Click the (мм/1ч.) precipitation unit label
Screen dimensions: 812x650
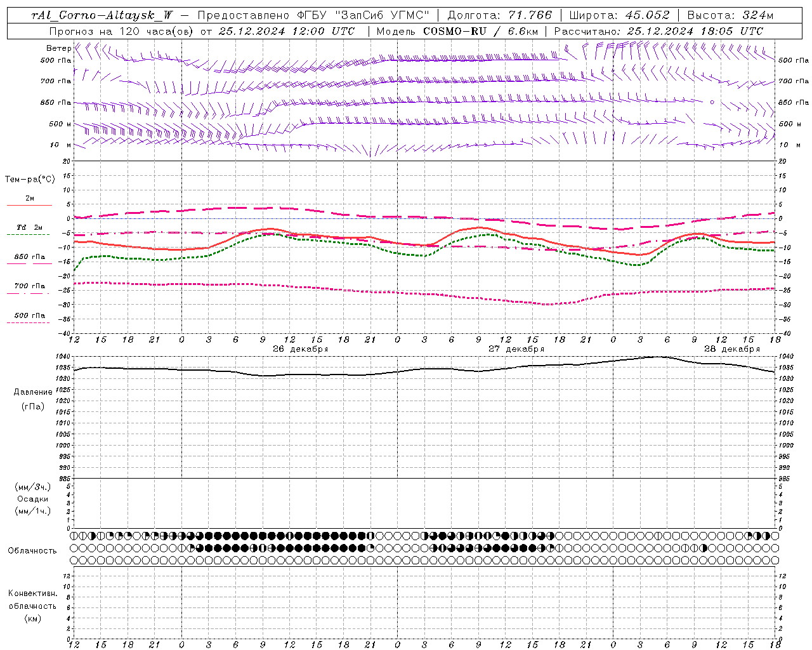(33, 511)
